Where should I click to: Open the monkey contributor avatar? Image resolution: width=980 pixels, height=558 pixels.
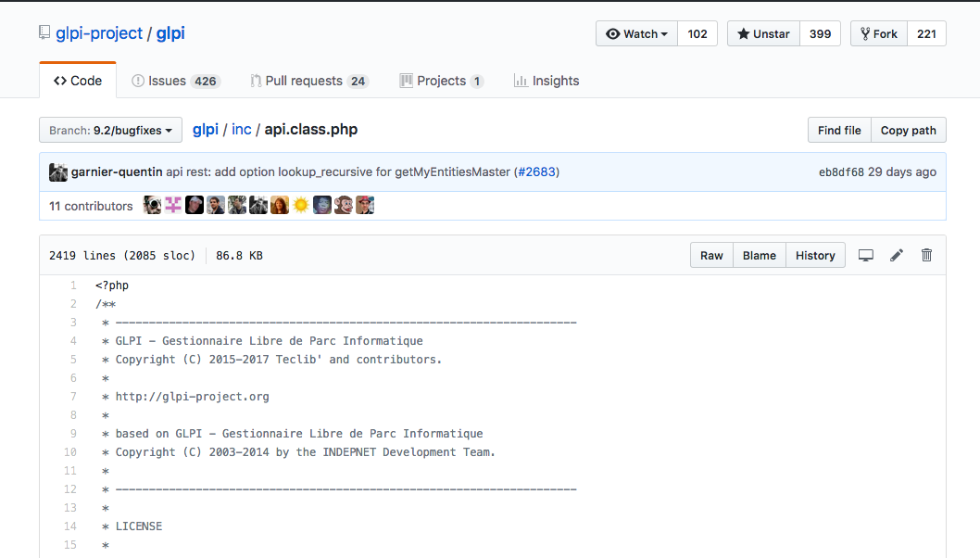pos(343,205)
